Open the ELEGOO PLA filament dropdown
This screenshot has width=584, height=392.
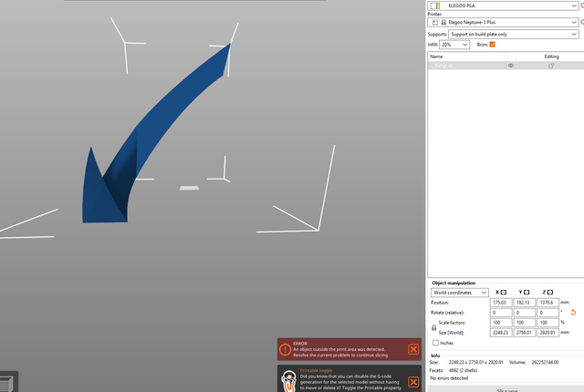tap(503, 5)
